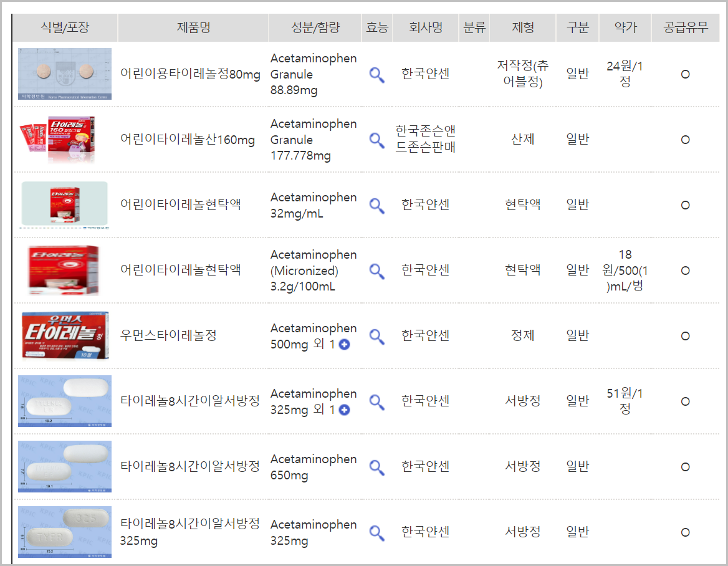
Task: Select ingredient text Acetaminophen 32mg/mL
Action: click(x=314, y=205)
